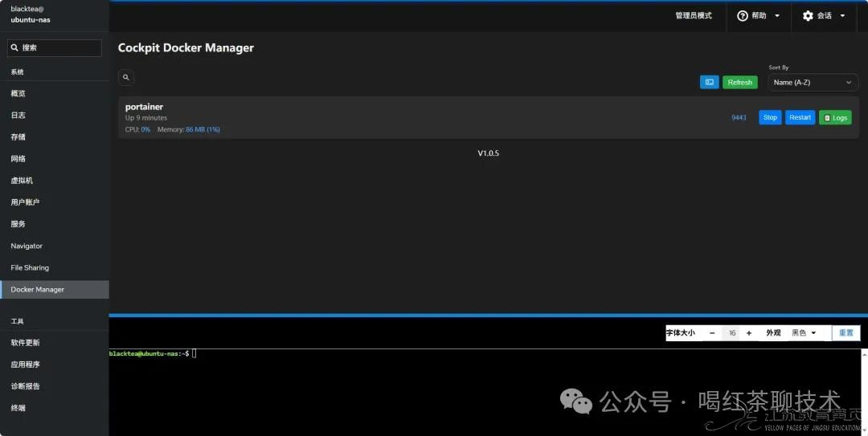Image resolution: width=868 pixels, height=436 pixels.
Task: Open 网络 networking in sidebar
Action: (x=55, y=159)
